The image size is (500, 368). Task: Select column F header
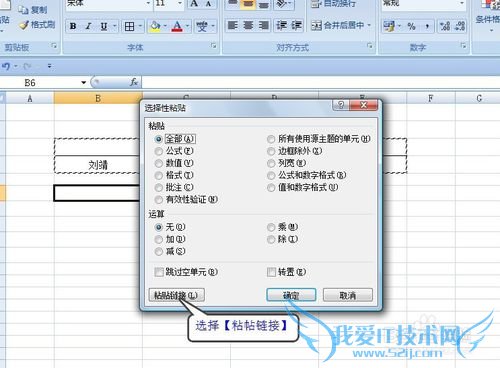431,99
